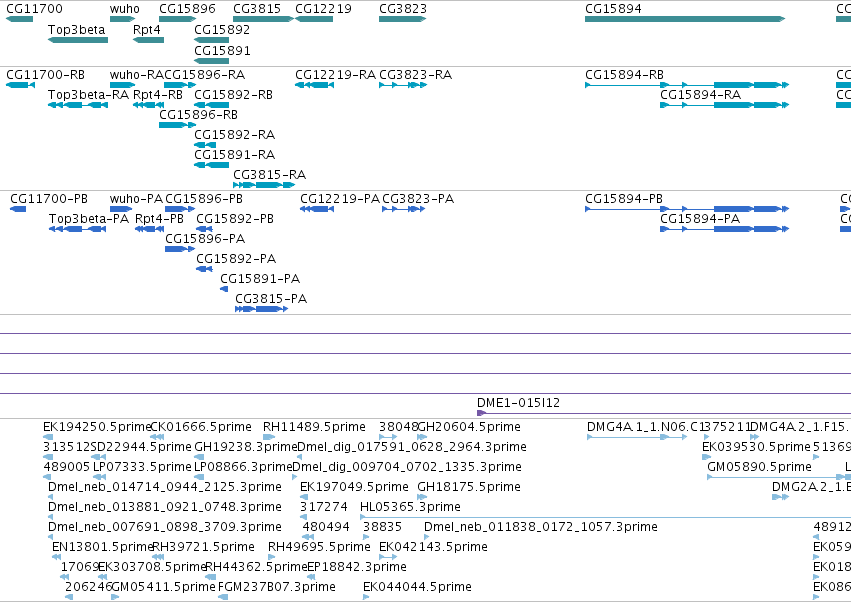Select EST CK01666.5prime
Screen dimensions: 851x602
(201, 427)
